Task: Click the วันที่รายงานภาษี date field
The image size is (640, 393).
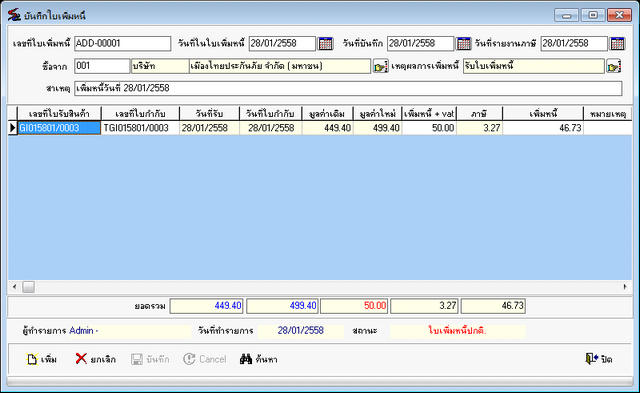Action: 574,43
